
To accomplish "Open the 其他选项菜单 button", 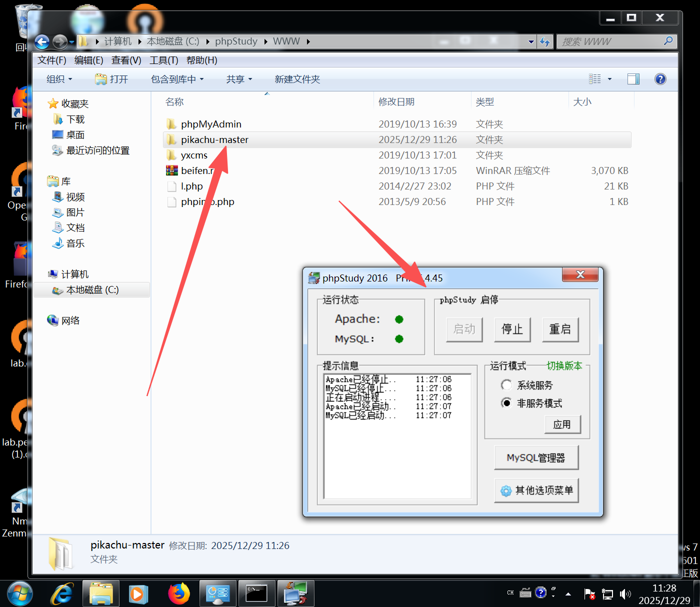I will 536,490.
